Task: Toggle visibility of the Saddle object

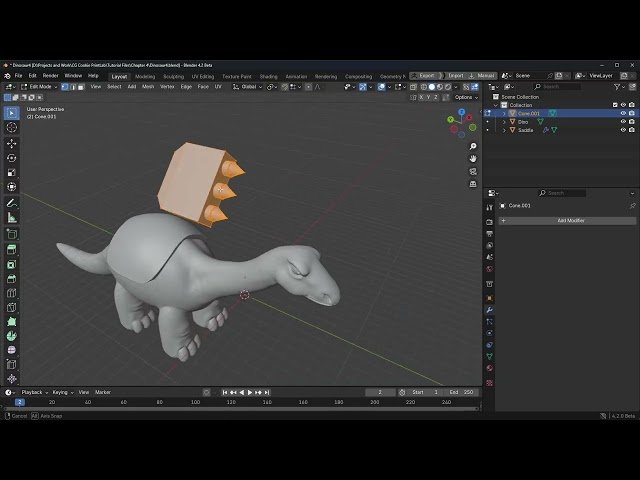Action: [623, 130]
